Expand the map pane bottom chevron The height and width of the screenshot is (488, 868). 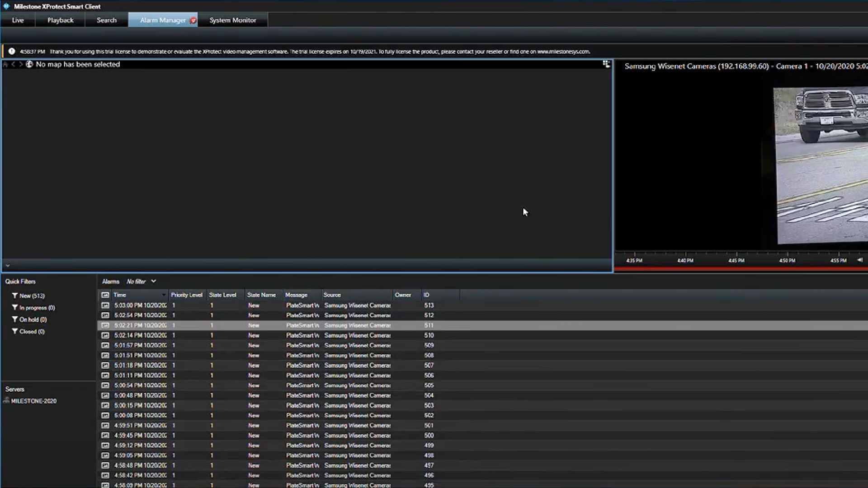(7, 265)
